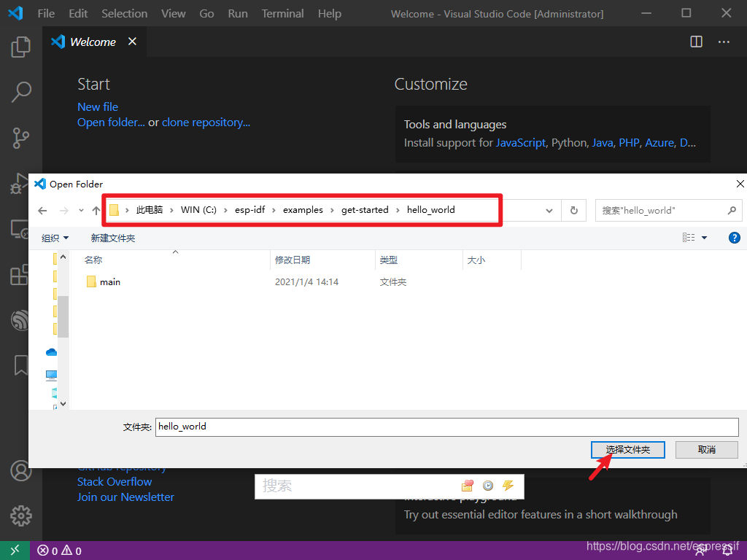Go back in the Open Folder dialog
This screenshot has width=747, height=560.
tap(42, 211)
